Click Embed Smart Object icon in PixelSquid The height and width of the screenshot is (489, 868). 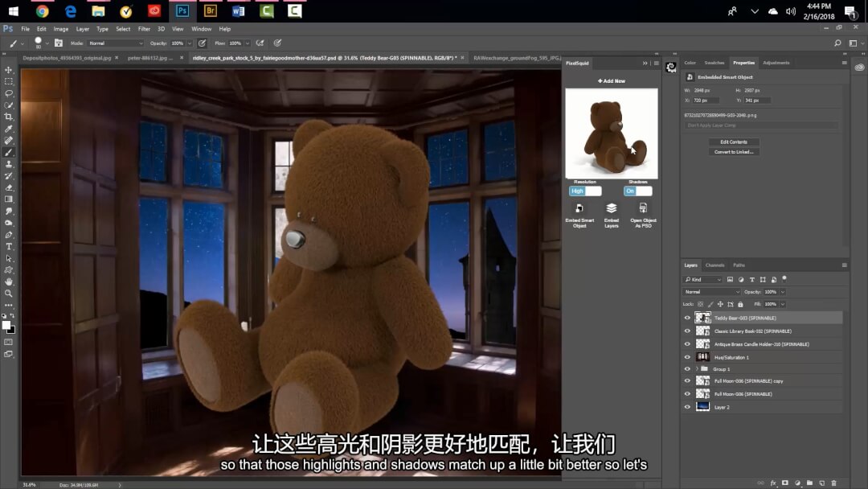579,208
